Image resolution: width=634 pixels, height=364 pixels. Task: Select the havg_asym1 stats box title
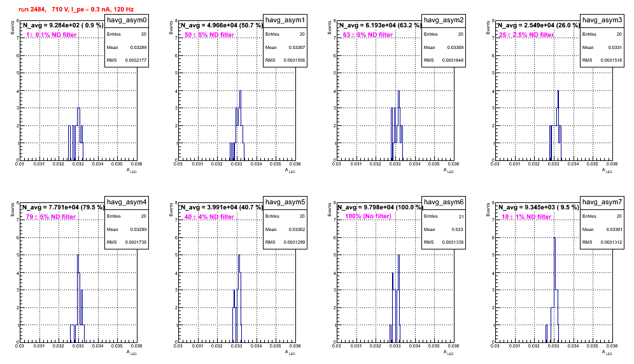pos(285,20)
